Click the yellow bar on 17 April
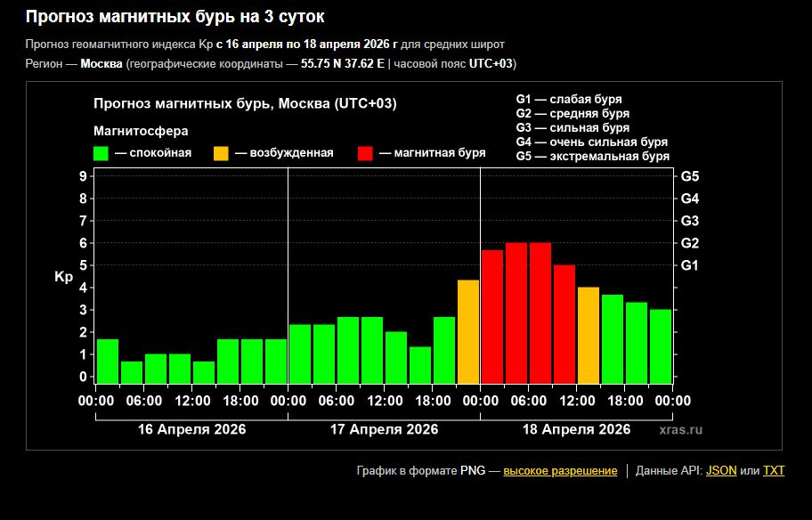Image resolution: width=812 pixels, height=520 pixels. point(468,331)
